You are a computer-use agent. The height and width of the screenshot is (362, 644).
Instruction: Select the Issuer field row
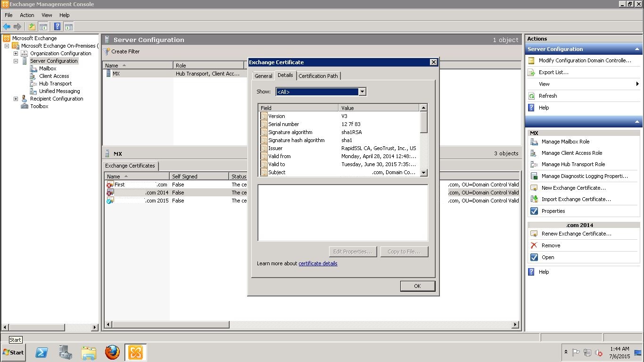(339, 148)
